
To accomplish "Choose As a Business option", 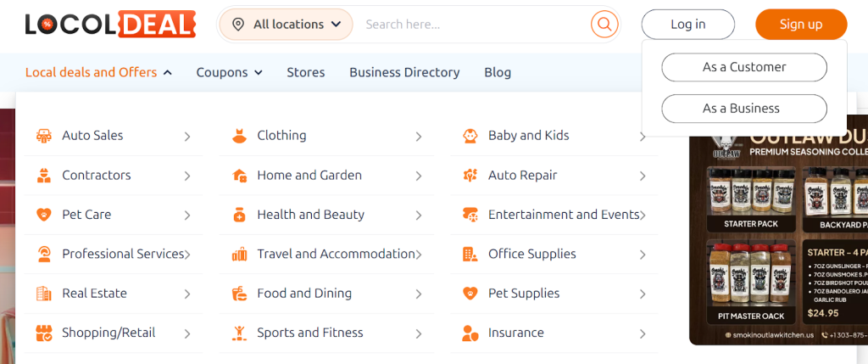I will [x=744, y=109].
